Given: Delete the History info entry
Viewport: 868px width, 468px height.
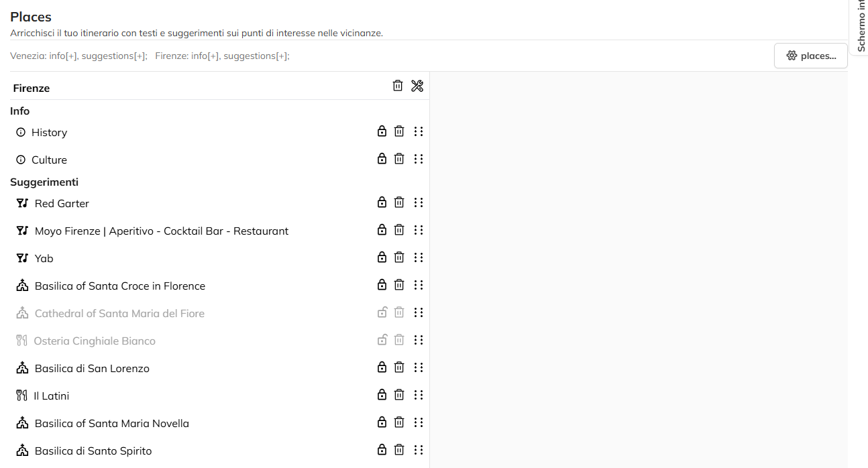Looking at the screenshot, I should [399, 131].
